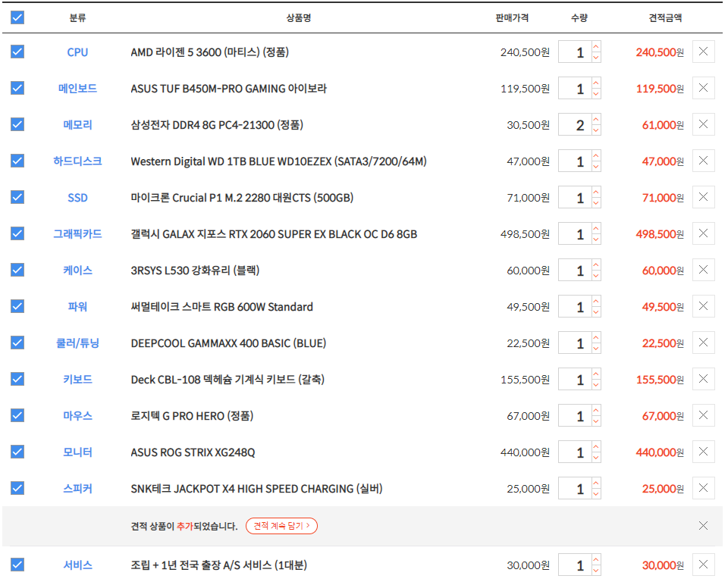This screenshot has width=728, height=582.
Task: Increase the 서비스 quantity with up arrow
Action: point(596,559)
